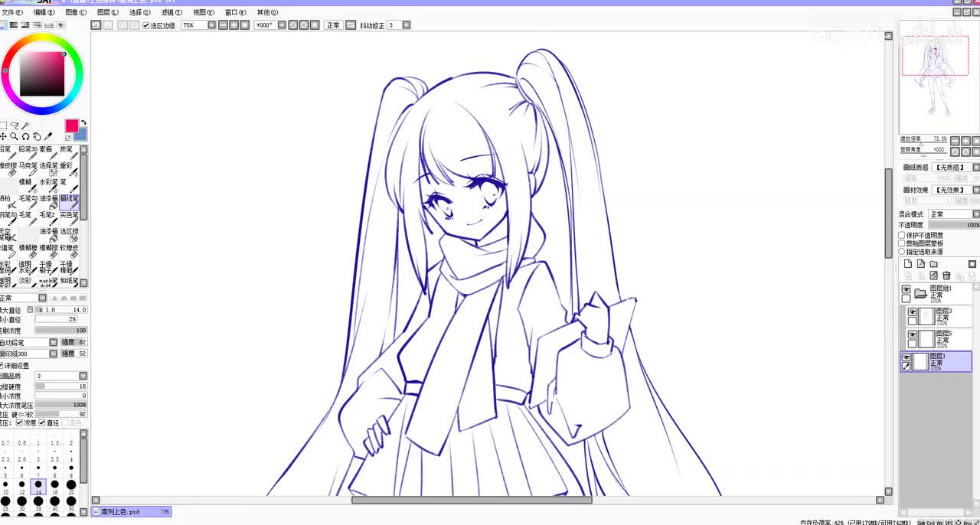This screenshot has height=525, width=980.
Task: Toggle the 选区边缘 checkbox
Action: click(x=145, y=25)
